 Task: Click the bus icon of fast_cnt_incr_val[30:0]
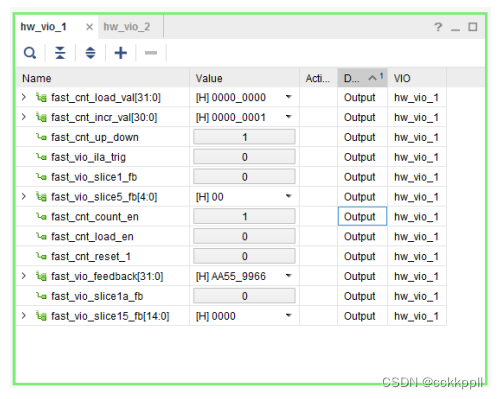tap(41, 117)
